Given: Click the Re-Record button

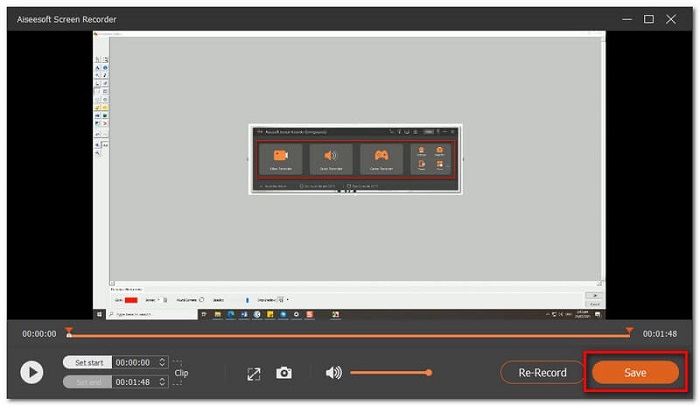Looking at the screenshot, I should [541, 373].
